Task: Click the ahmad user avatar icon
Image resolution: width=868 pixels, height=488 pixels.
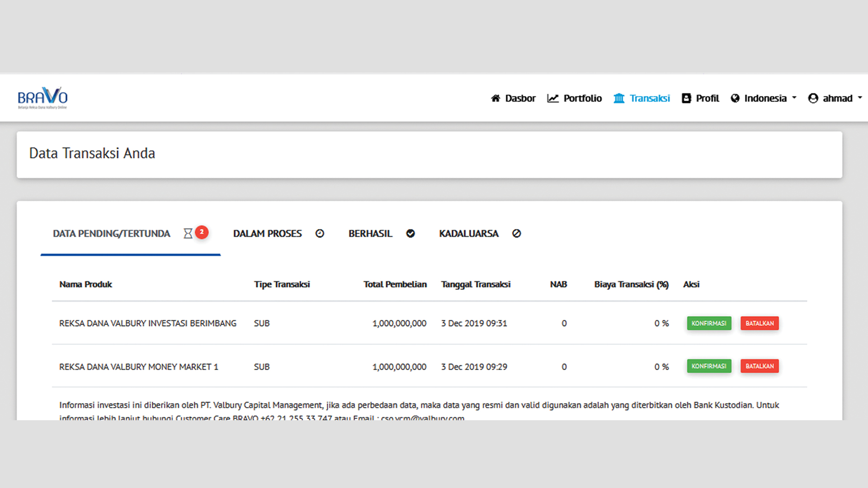Action: tap(813, 98)
